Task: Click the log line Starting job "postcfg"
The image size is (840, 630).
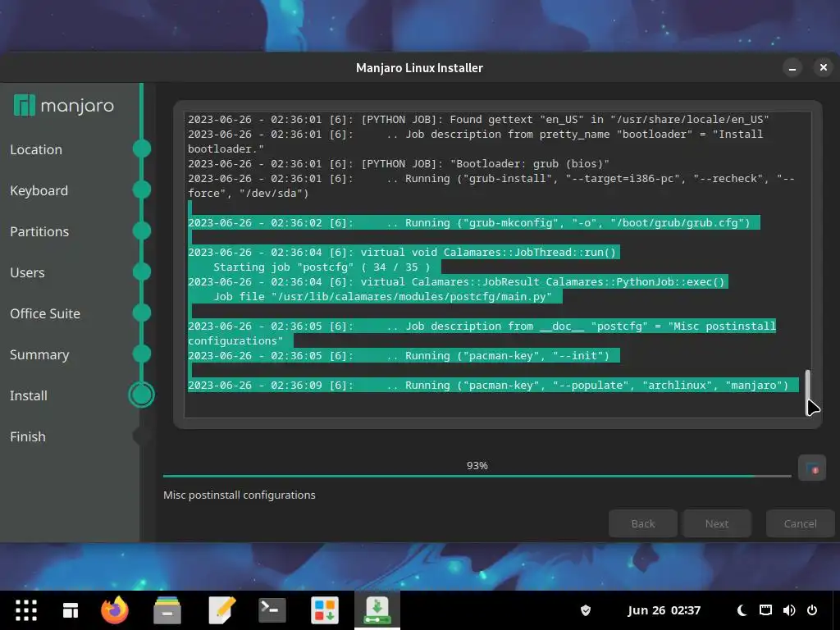Action: (322, 267)
